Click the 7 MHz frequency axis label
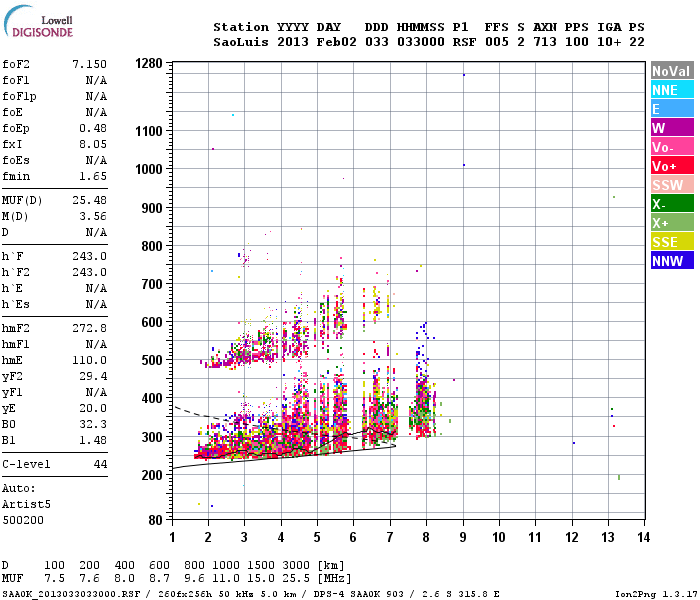This screenshot has height=600, width=700. [x=390, y=537]
